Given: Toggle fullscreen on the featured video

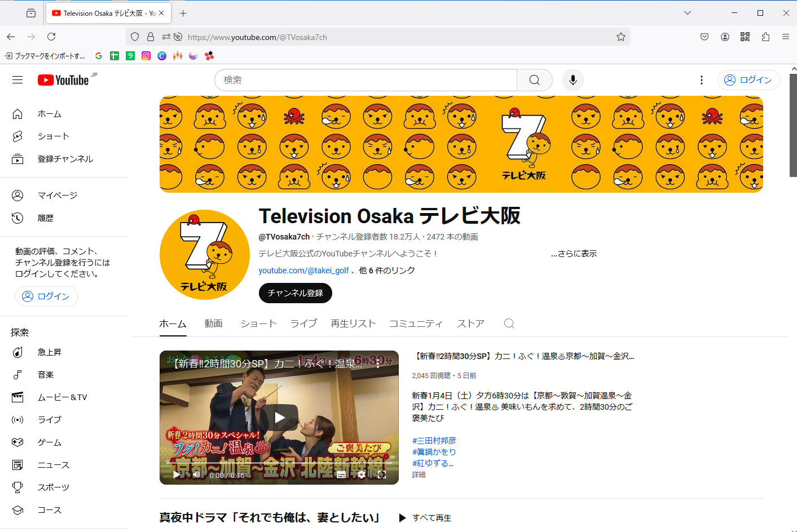Looking at the screenshot, I should (x=382, y=475).
